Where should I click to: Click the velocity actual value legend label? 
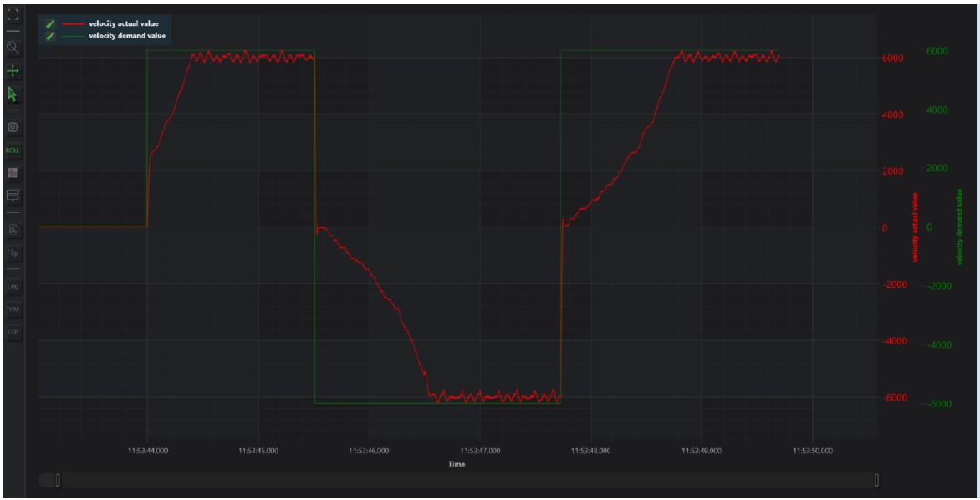123,23
